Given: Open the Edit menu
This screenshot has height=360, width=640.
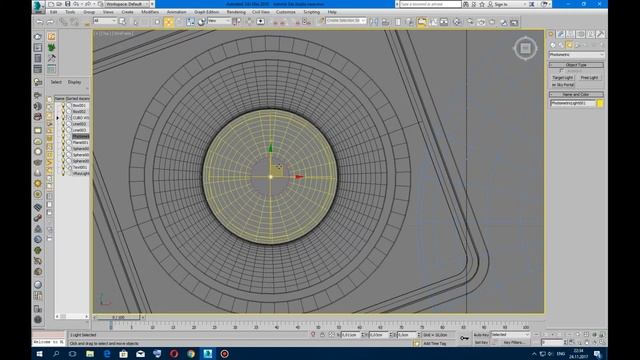Looking at the screenshot, I should 53,12.
